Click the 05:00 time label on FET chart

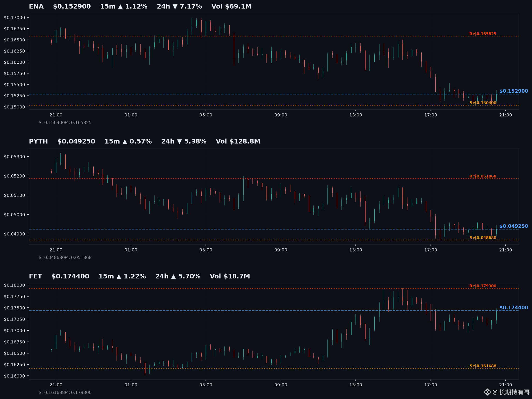206,385
